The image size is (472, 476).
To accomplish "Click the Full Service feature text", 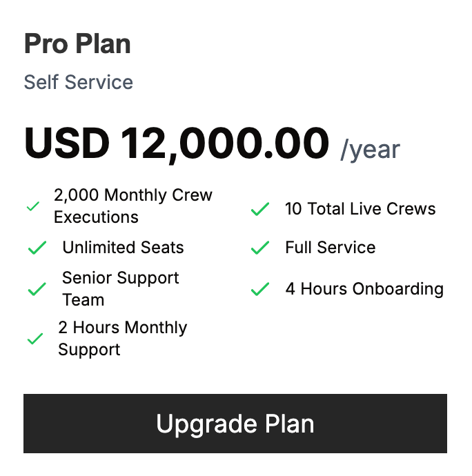I will [x=331, y=248].
